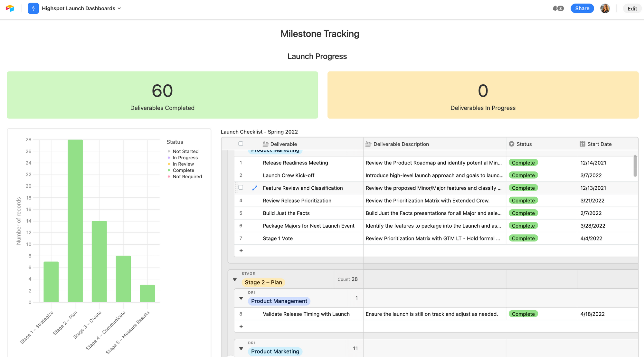The height and width of the screenshot is (357, 644).
Task: Click the Airtable logo icon
Action: click(x=10, y=8)
